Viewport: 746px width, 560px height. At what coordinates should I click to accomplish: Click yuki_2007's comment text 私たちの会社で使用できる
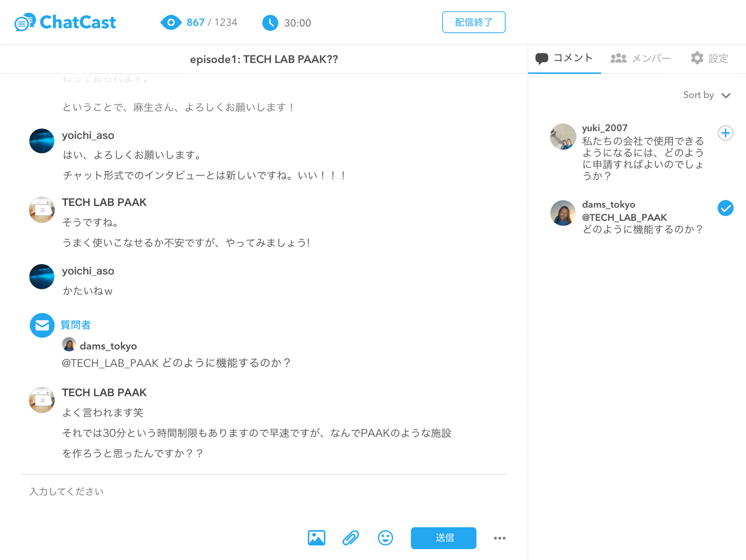point(643,159)
